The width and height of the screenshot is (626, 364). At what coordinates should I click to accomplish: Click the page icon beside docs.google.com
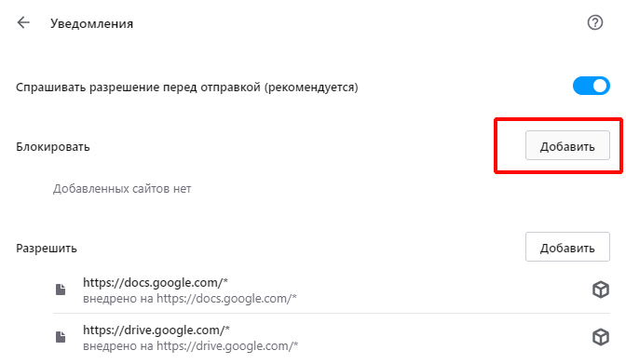tap(61, 290)
